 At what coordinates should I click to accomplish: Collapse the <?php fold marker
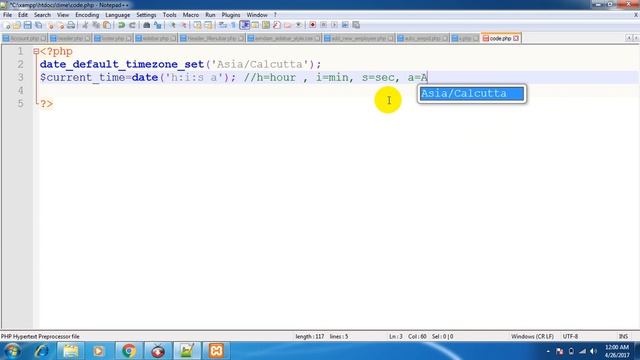36,51
